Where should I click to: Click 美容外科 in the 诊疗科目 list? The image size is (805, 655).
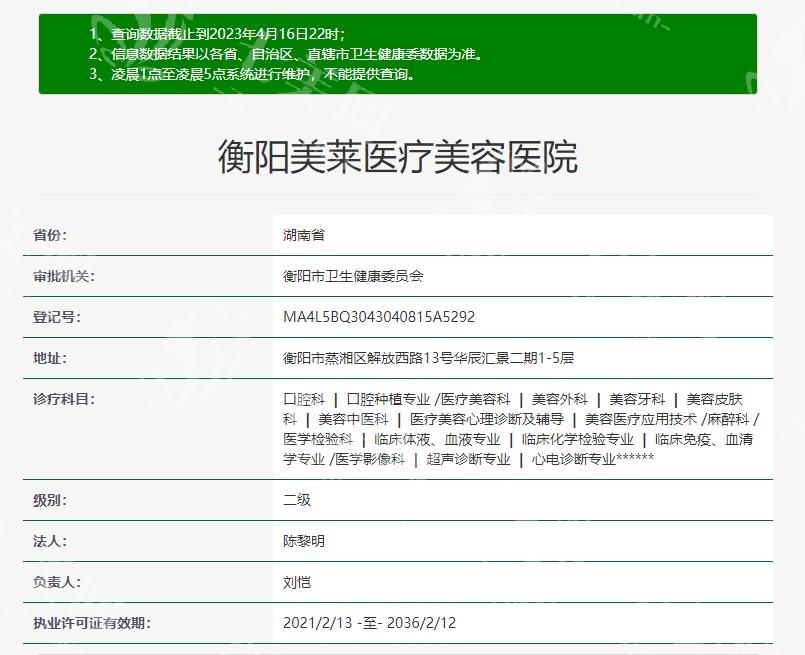coord(559,399)
